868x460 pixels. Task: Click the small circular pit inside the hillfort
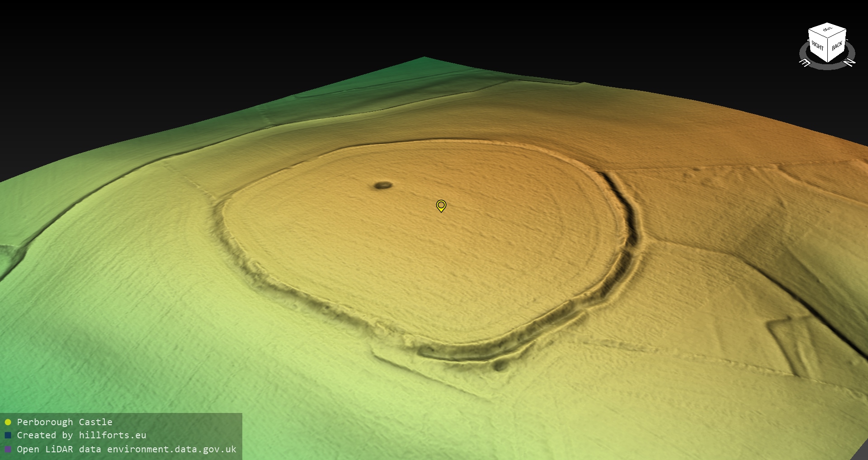(x=383, y=185)
